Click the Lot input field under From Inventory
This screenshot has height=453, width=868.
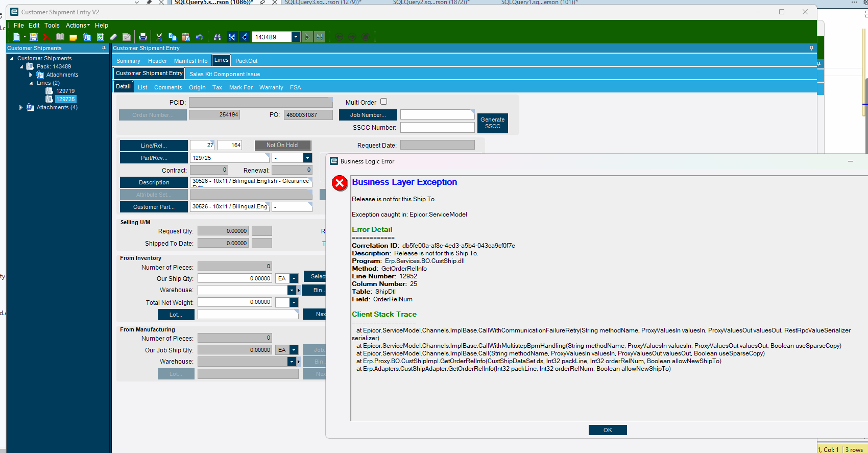pyautogui.click(x=248, y=314)
